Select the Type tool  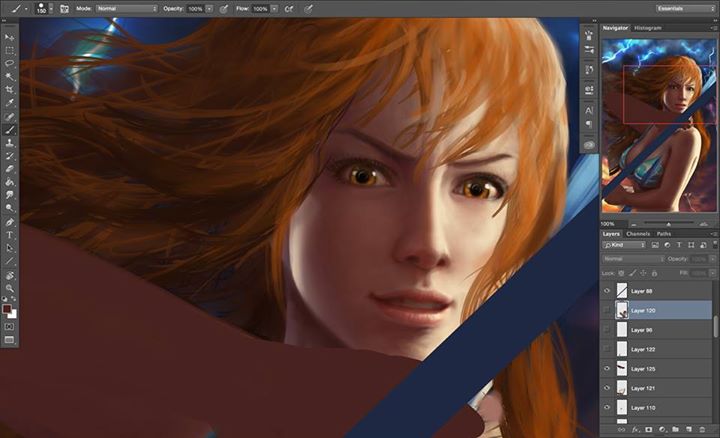click(10, 234)
